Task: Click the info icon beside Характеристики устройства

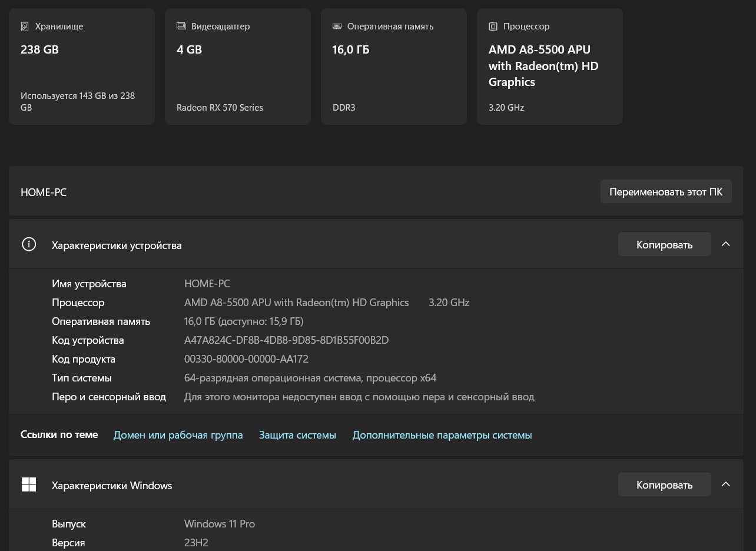Action: [29, 244]
